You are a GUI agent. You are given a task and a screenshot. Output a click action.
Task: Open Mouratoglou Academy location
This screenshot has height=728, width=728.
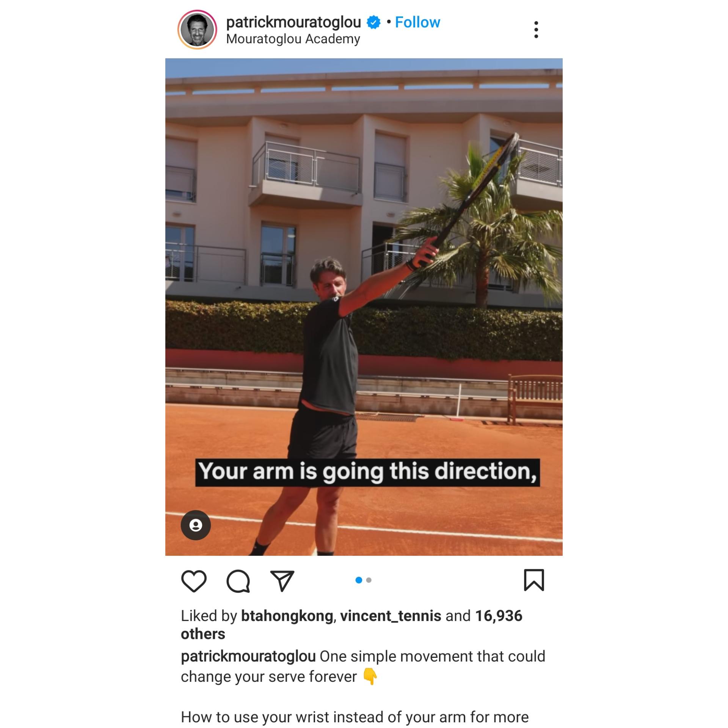293,39
